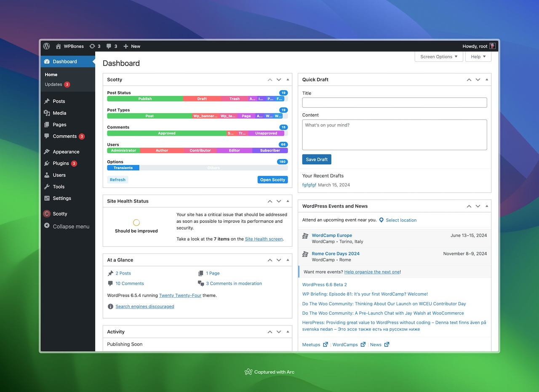Click Search engines discouraged link
539x392 pixels.
145,307
